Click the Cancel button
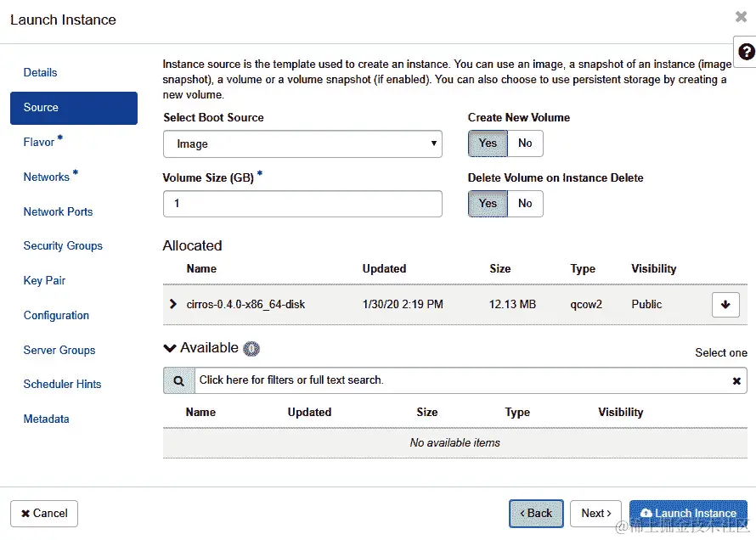This screenshot has width=756, height=540. pyautogui.click(x=44, y=514)
